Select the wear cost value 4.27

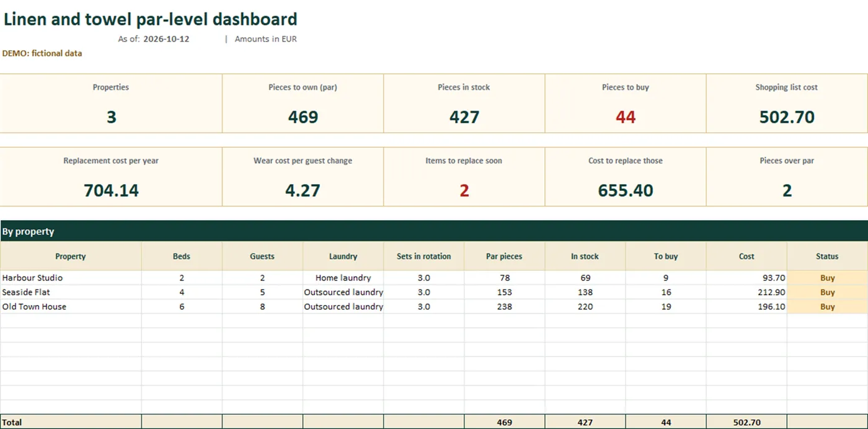click(303, 190)
